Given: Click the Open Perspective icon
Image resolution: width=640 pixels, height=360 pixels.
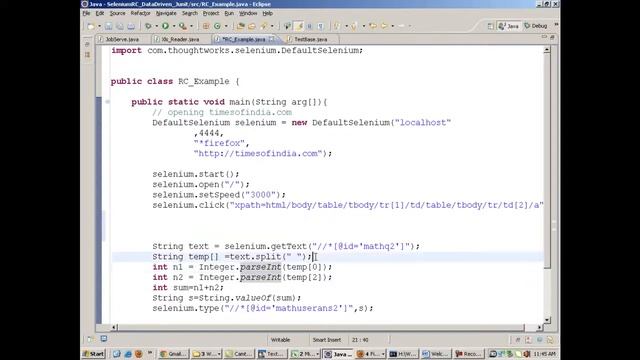Looking at the screenshot, I should (x=490, y=26).
